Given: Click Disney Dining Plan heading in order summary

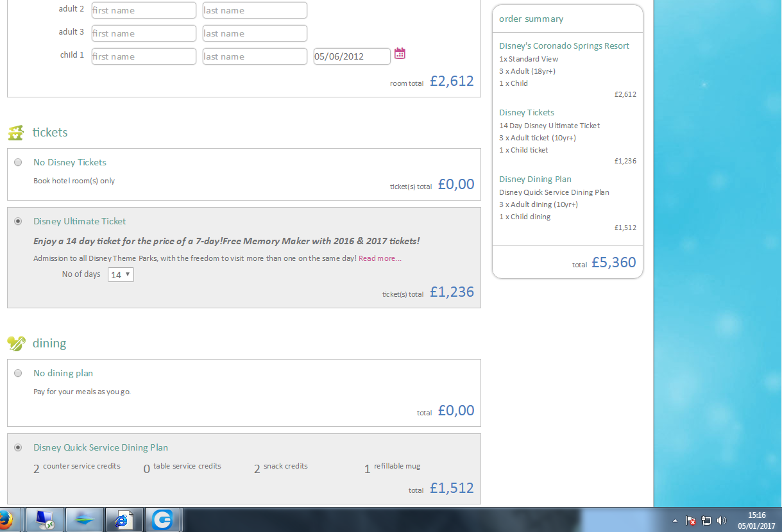Looking at the screenshot, I should (x=535, y=179).
